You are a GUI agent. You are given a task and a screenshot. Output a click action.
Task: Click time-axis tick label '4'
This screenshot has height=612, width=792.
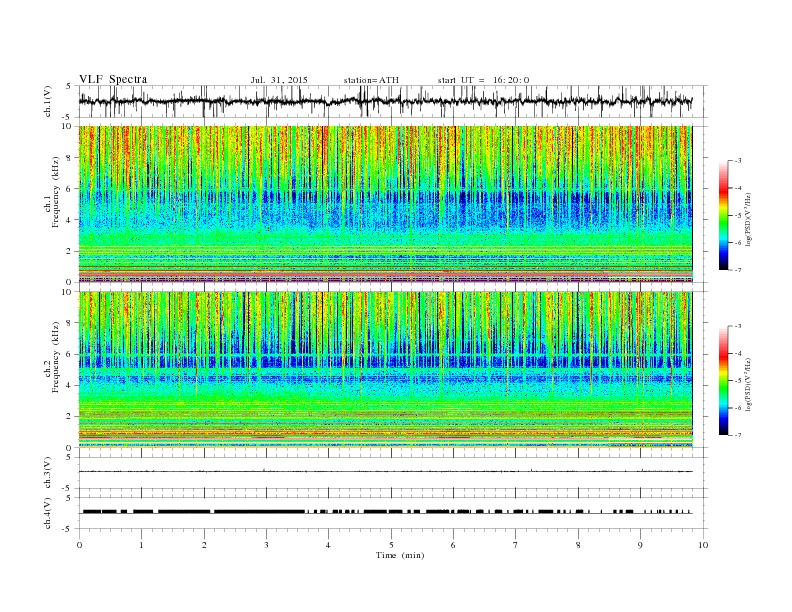coord(328,545)
